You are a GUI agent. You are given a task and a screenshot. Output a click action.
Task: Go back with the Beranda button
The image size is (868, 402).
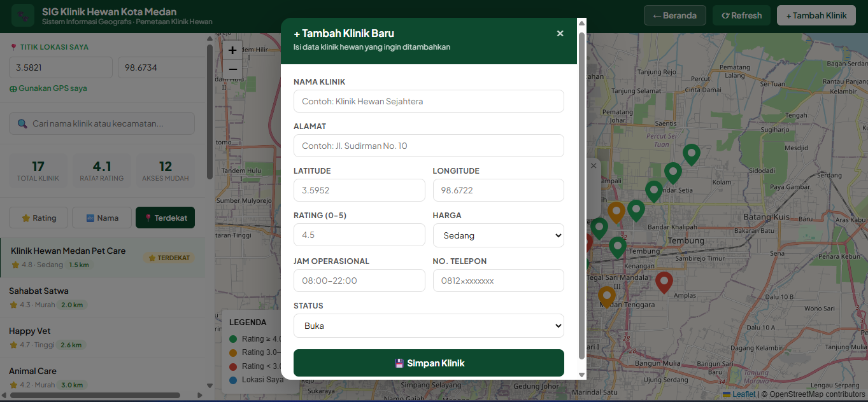(x=675, y=15)
